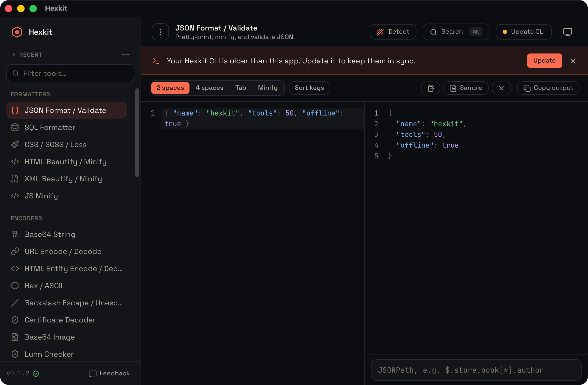Open JSON Format / Validate tool
The image size is (588, 385).
pyautogui.click(x=67, y=110)
